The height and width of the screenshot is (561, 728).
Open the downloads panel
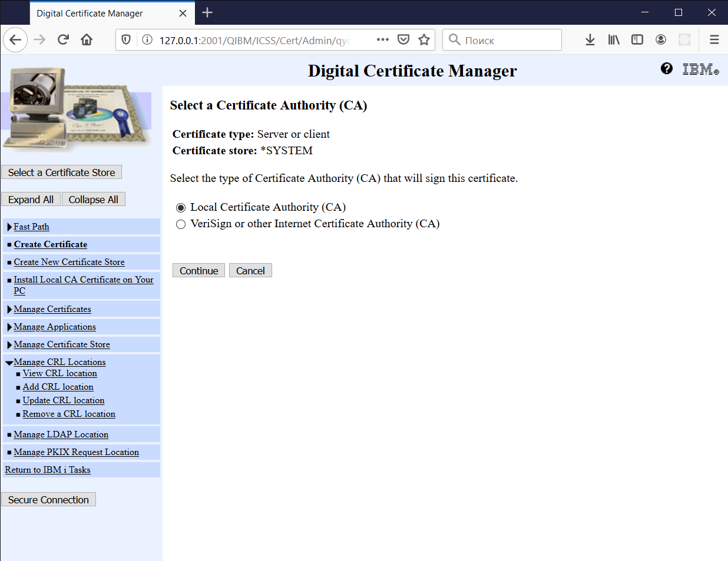[x=590, y=39]
